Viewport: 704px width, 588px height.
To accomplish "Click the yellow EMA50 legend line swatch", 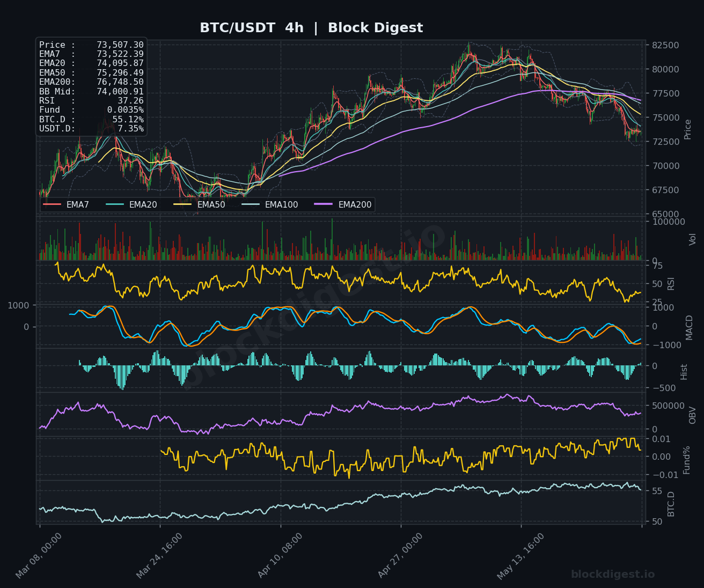I will point(183,204).
